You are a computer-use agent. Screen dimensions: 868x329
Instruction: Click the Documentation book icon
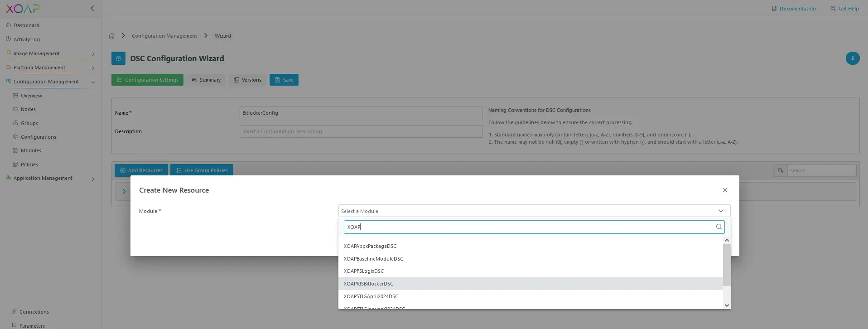(x=774, y=9)
